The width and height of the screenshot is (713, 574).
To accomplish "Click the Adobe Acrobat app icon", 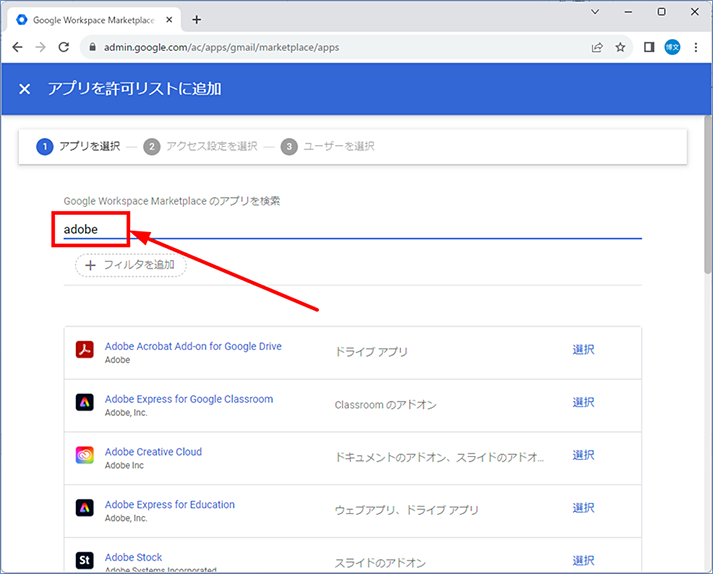I will [x=85, y=349].
